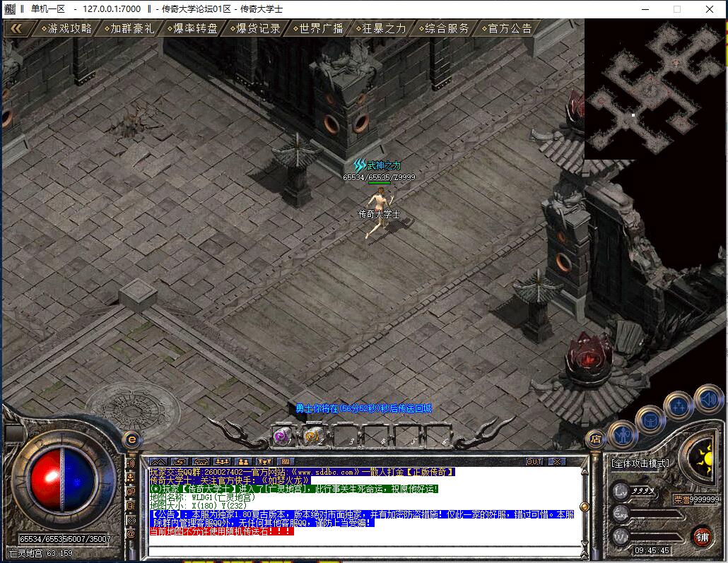Open the 加群豪礼 menu

tap(129, 29)
